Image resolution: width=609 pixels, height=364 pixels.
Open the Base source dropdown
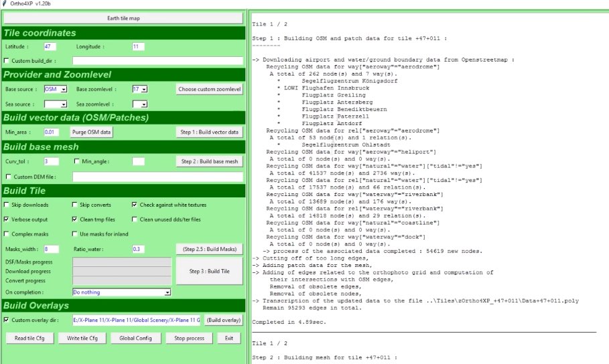tap(64, 89)
